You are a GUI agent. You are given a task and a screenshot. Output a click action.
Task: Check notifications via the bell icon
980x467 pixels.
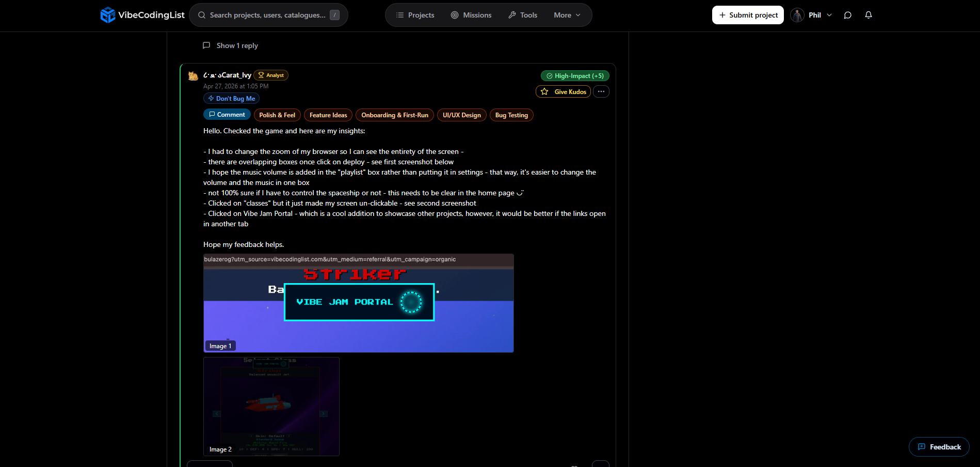click(x=868, y=15)
